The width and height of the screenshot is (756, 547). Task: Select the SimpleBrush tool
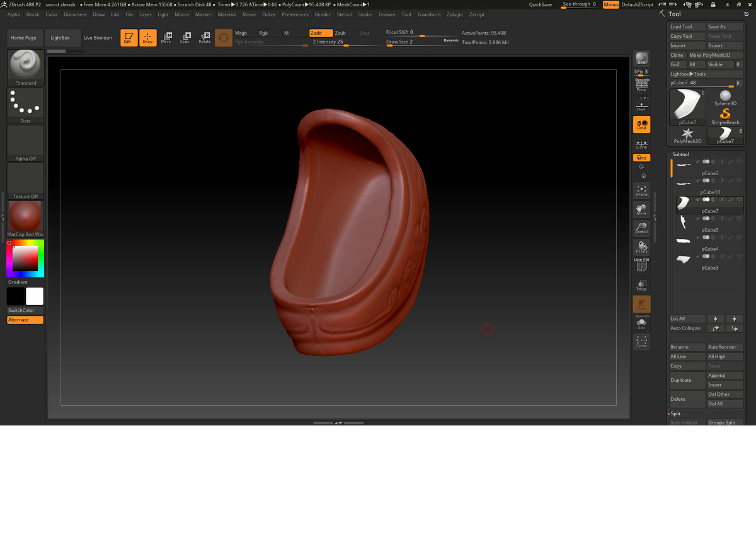tap(725, 116)
